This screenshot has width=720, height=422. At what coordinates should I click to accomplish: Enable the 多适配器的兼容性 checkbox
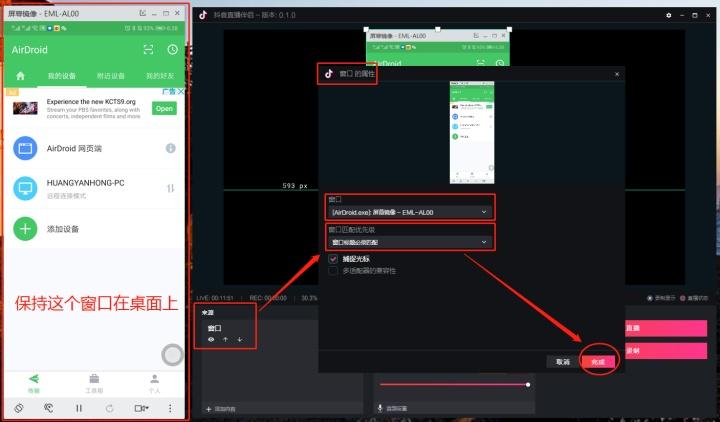click(333, 271)
